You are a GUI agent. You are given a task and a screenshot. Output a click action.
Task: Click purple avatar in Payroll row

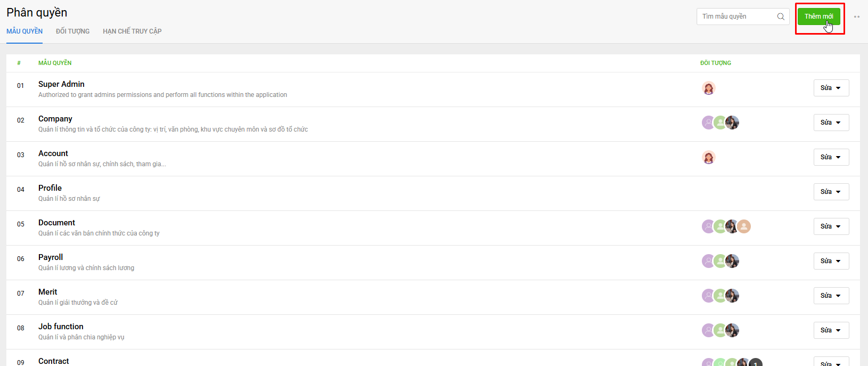coord(707,261)
